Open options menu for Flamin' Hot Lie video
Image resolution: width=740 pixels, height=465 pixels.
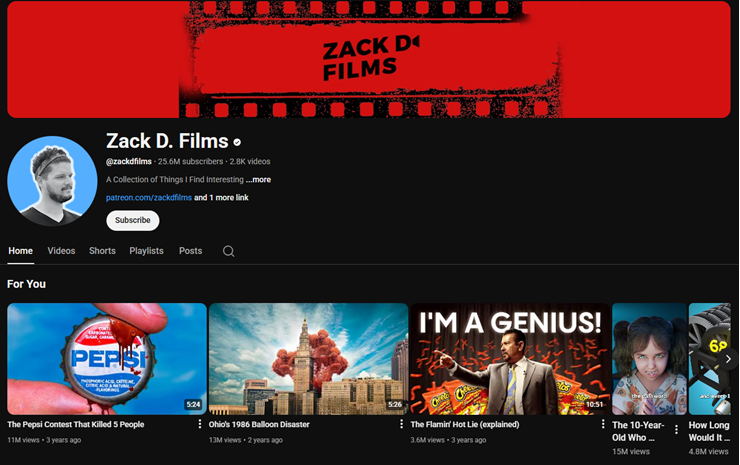[603, 425]
